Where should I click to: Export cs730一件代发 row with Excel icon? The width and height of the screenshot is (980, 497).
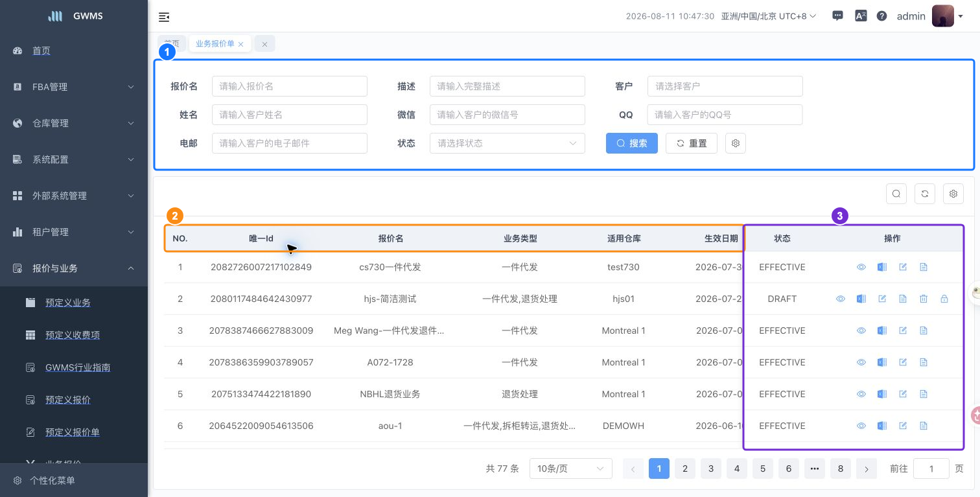pos(882,267)
